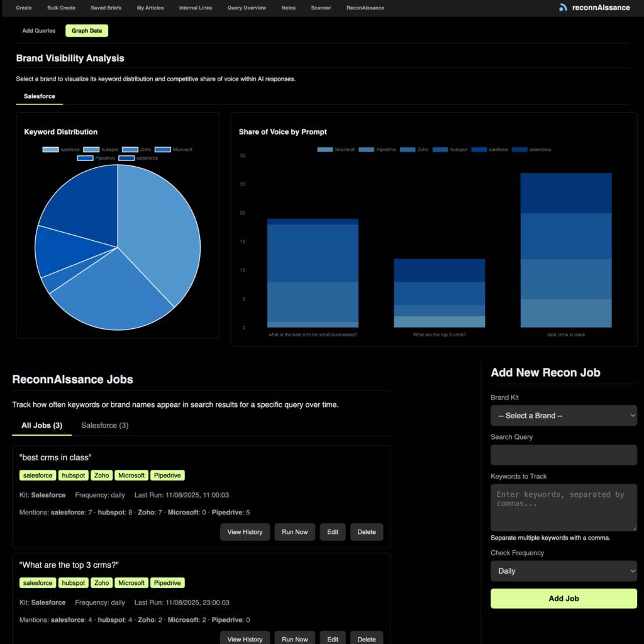Run Now the "What are the top 3 crms?" job
The height and width of the screenshot is (644, 644).
point(294,639)
